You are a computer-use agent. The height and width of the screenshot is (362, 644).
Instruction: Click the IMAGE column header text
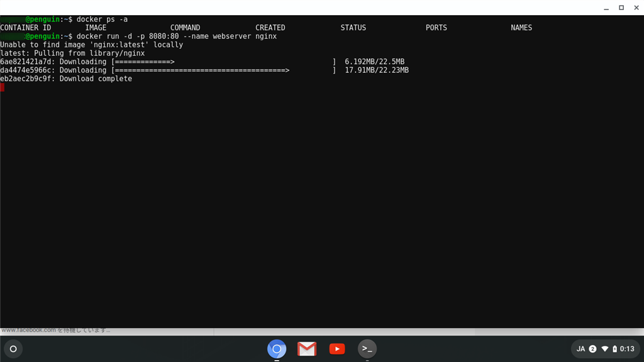tap(96, 28)
